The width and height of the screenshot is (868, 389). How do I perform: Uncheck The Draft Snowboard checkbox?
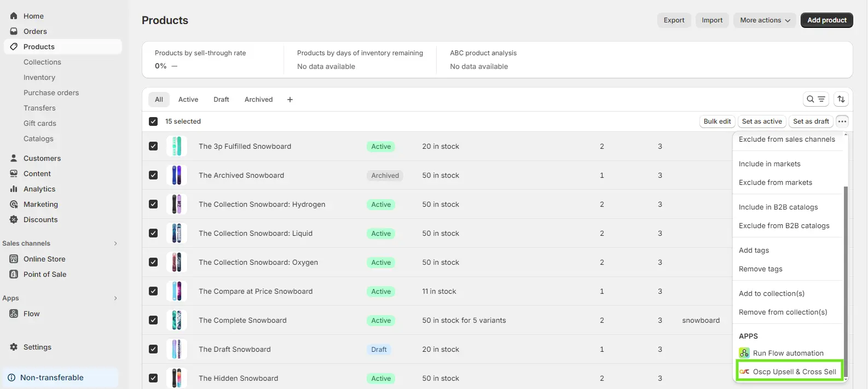[153, 349]
